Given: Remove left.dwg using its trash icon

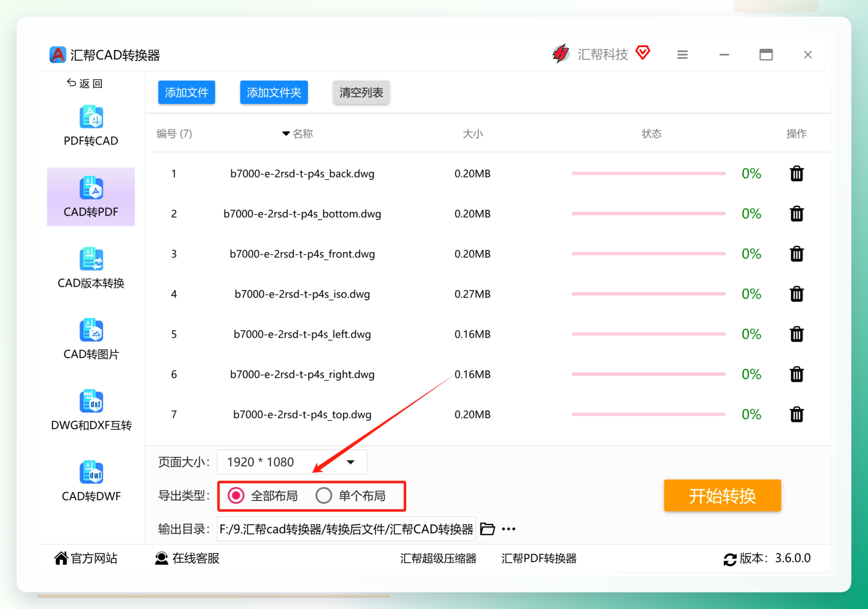Looking at the screenshot, I should pyautogui.click(x=797, y=334).
